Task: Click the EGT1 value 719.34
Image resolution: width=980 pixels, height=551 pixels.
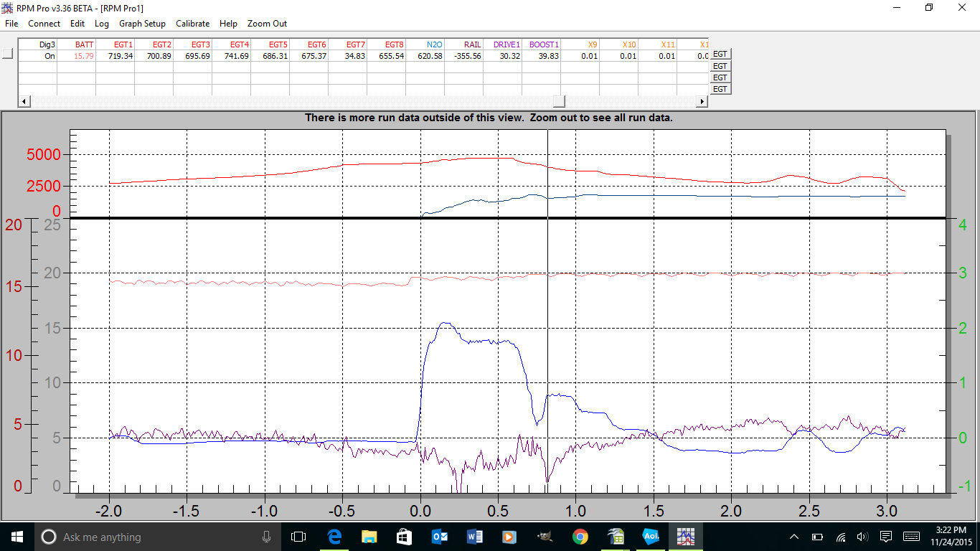Action: (121, 56)
